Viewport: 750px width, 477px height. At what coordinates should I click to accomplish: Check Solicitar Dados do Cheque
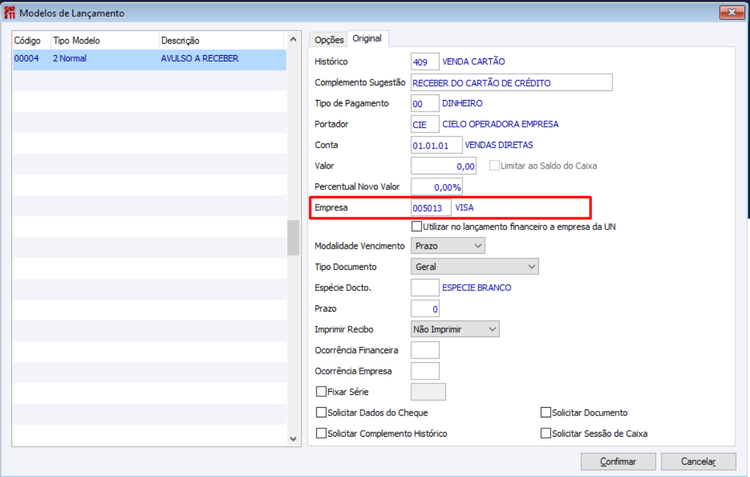tap(321, 412)
